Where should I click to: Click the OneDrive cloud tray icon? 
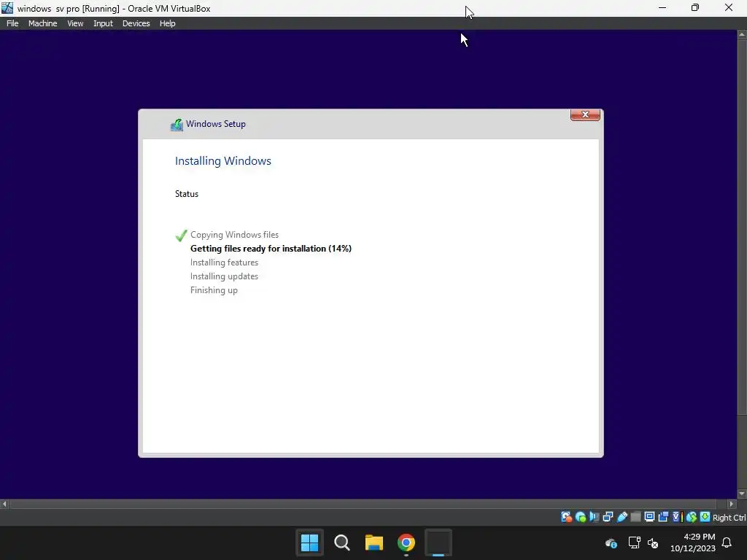point(611,542)
